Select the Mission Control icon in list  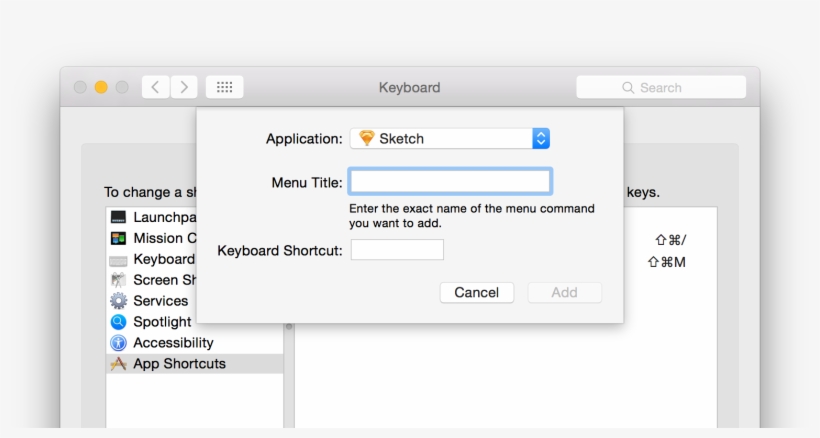point(118,238)
